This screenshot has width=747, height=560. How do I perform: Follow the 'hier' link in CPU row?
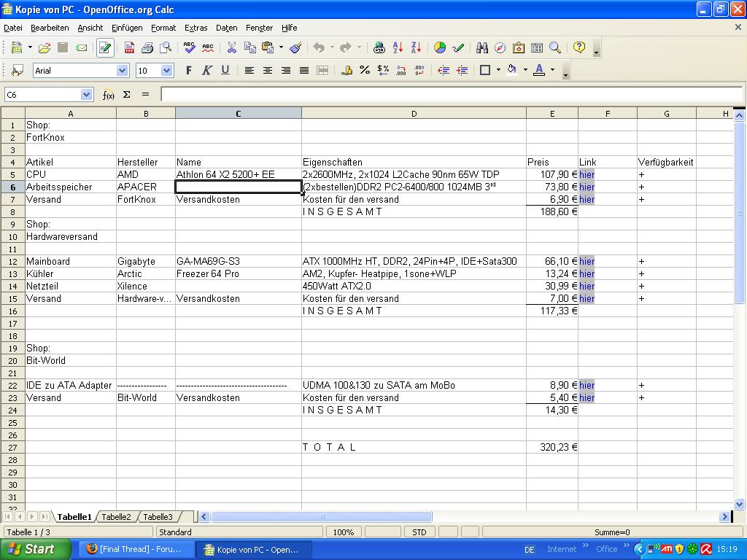587,175
